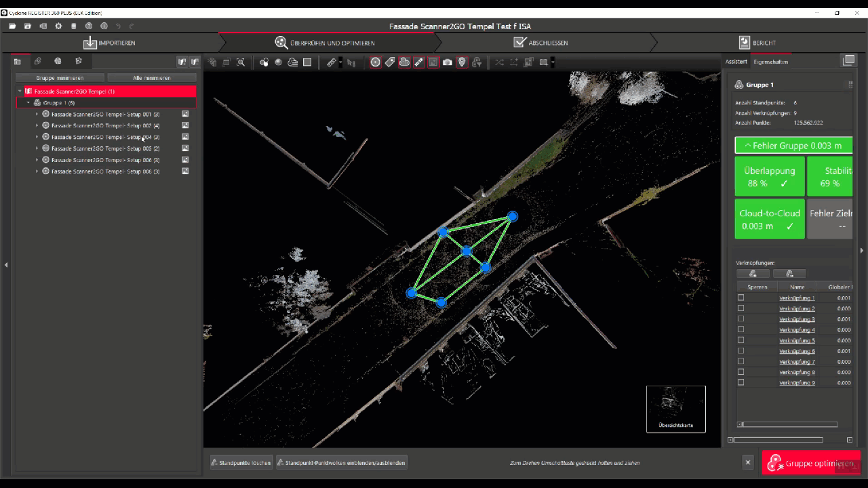Toggle the circular setup target icon
The image size is (868, 488).
[x=376, y=62]
